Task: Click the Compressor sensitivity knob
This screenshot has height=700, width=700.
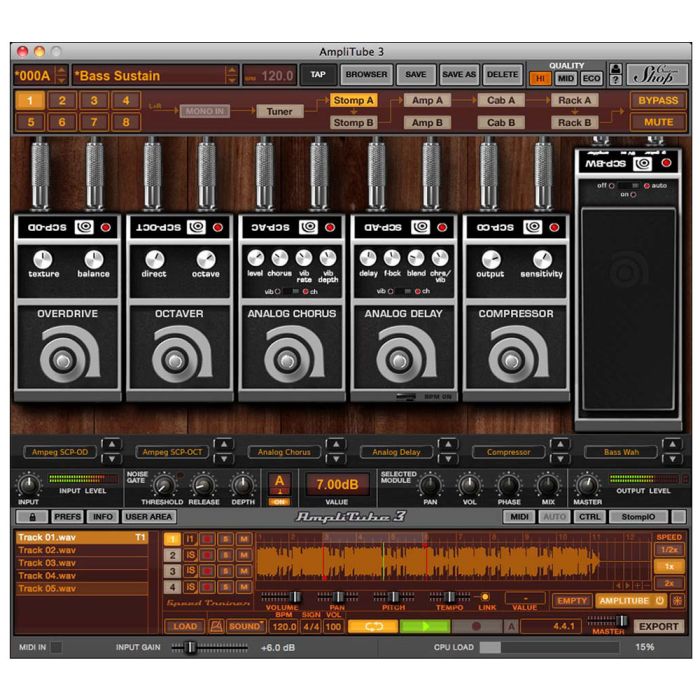Action: tap(542, 259)
